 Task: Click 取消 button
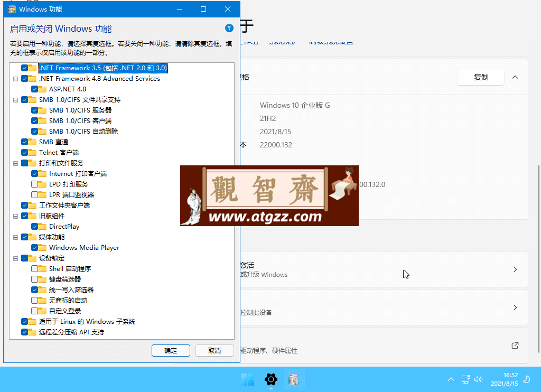pyautogui.click(x=214, y=351)
